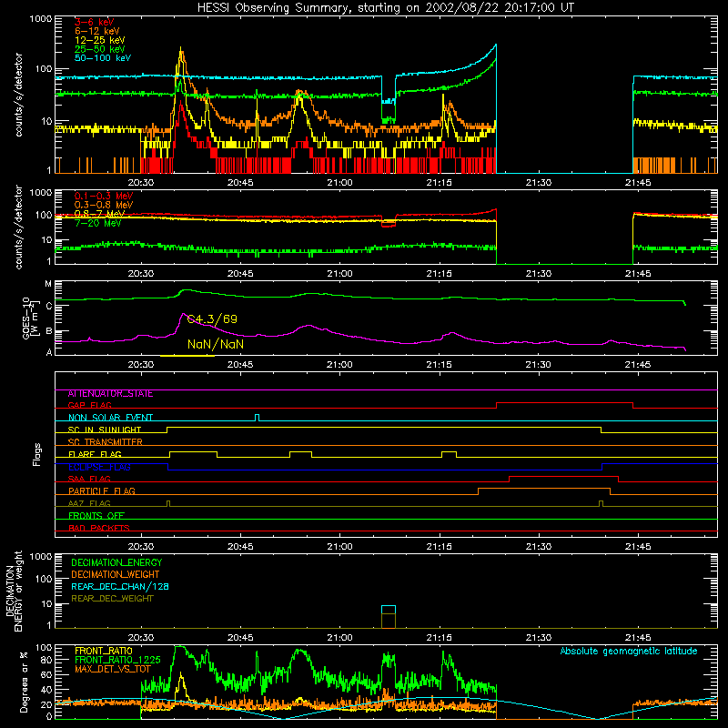Click the MAX_DET_VS_TOT legend label
The image size is (728, 728).
[113, 669]
